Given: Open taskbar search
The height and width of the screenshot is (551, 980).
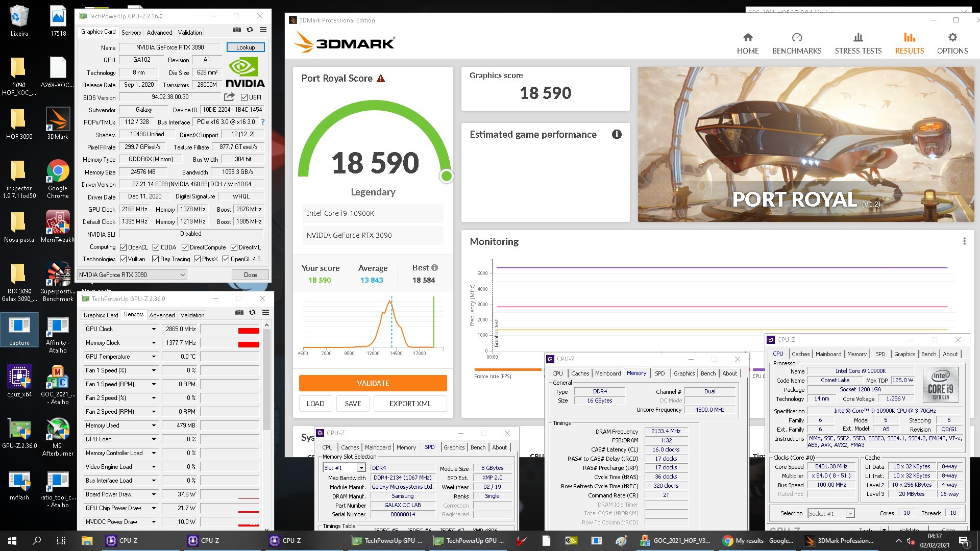Looking at the screenshot, I should [37, 541].
